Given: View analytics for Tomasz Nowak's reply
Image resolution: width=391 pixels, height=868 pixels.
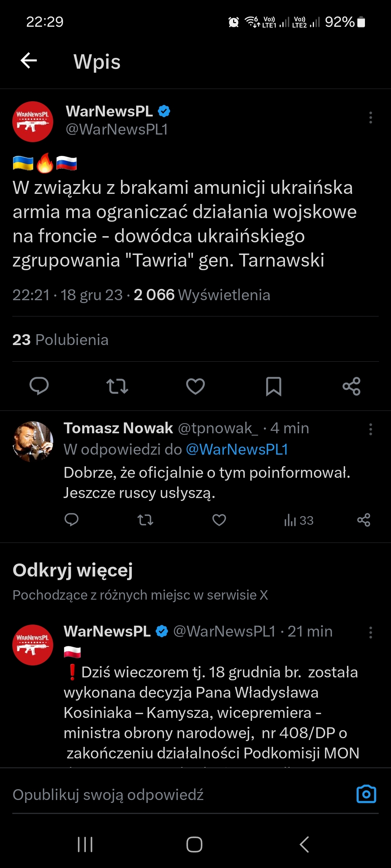Looking at the screenshot, I should (299, 520).
